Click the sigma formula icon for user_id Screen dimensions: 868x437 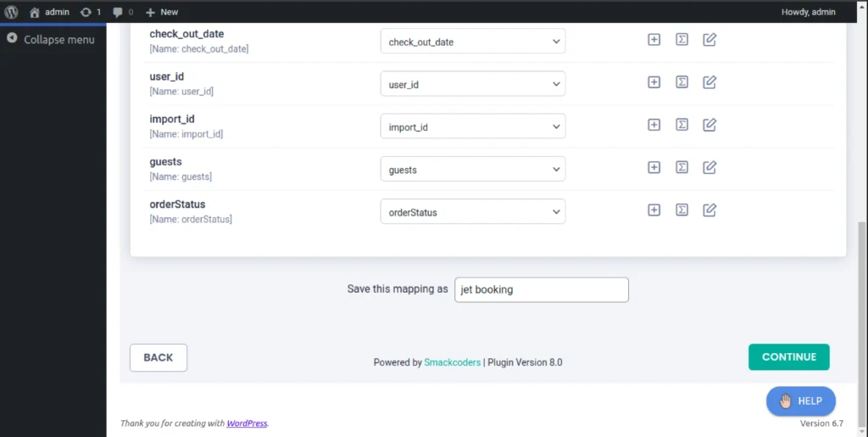682,82
